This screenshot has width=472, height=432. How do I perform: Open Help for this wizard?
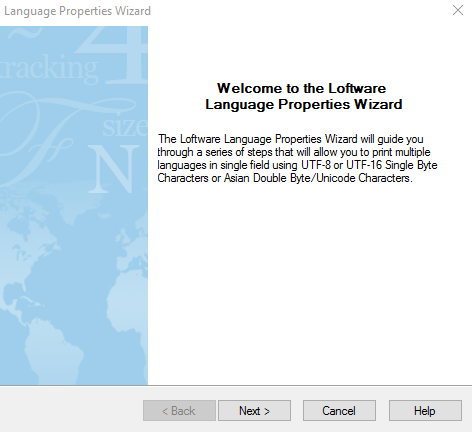(425, 411)
